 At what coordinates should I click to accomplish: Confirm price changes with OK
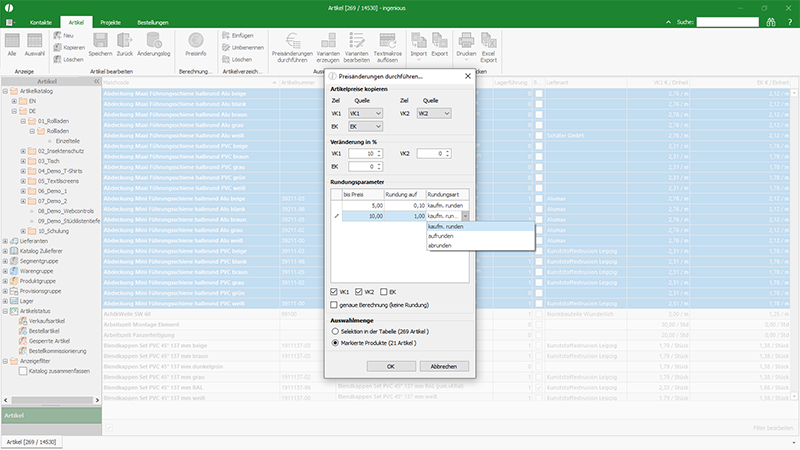pyautogui.click(x=391, y=366)
